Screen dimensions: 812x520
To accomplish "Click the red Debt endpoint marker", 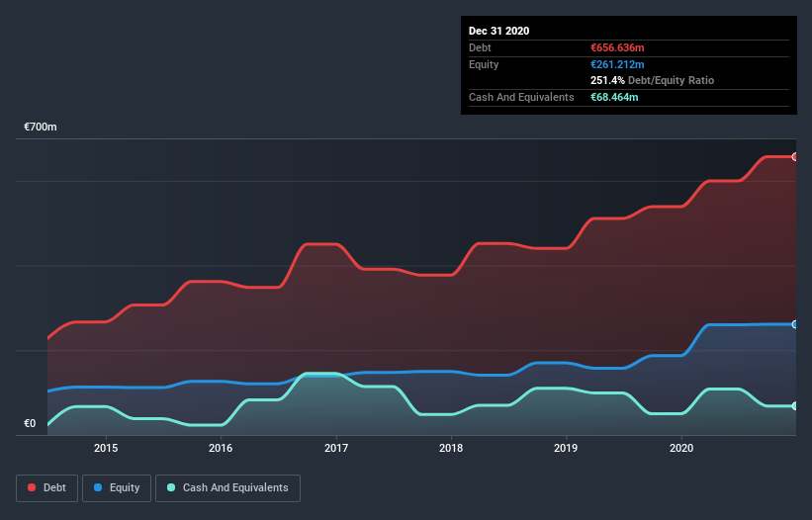I will 795,157.
